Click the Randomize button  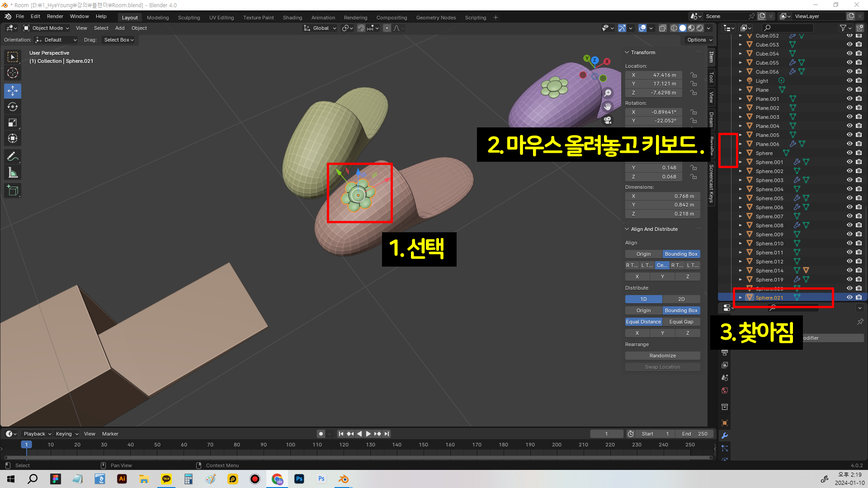click(x=662, y=356)
